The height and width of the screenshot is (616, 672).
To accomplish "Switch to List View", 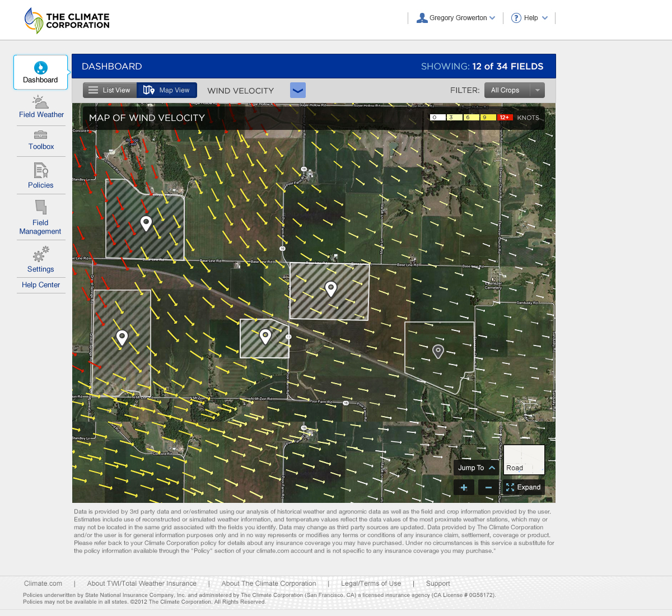I will (110, 90).
